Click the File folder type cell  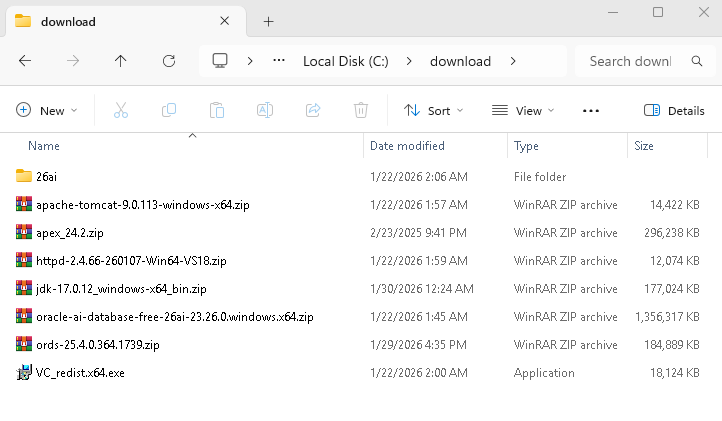point(540,176)
